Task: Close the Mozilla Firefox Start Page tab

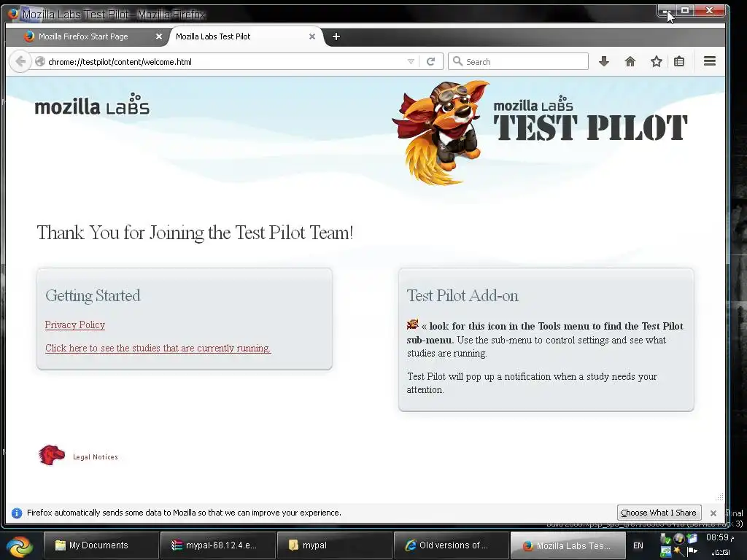Action: [x=158, y=36]
